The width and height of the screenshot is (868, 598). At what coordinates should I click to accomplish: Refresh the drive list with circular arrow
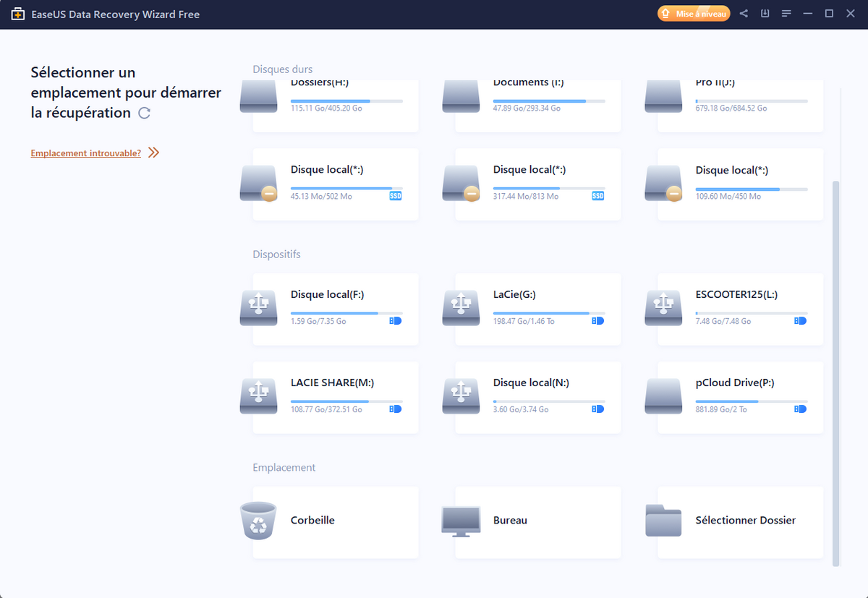[144, 113]
